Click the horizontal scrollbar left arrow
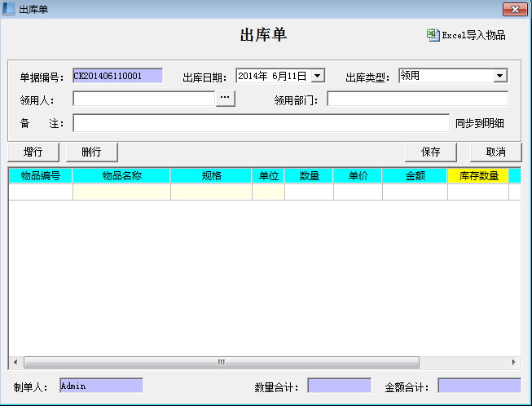The height and width of the screenshot is (406, 532). (15, 362)
